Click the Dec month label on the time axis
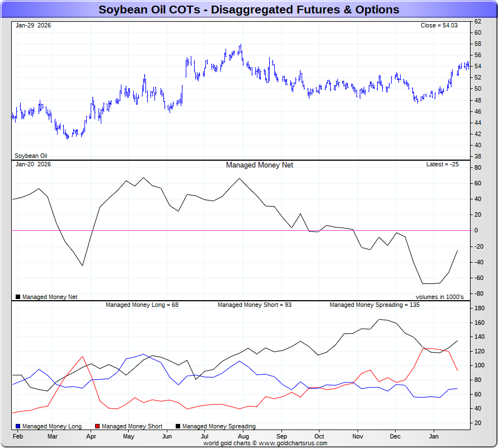 click(395, 436)
